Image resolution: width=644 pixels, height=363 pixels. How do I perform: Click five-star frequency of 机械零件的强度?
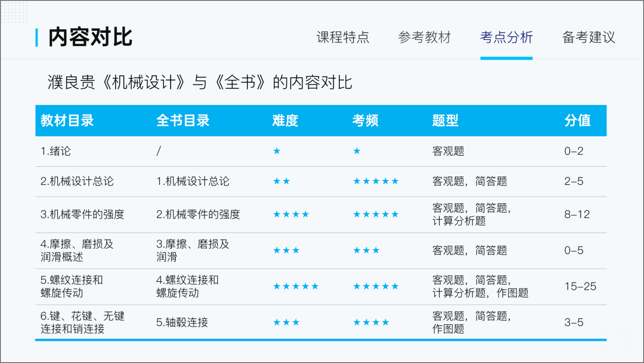pyautogui.click(x=376, y=215)
